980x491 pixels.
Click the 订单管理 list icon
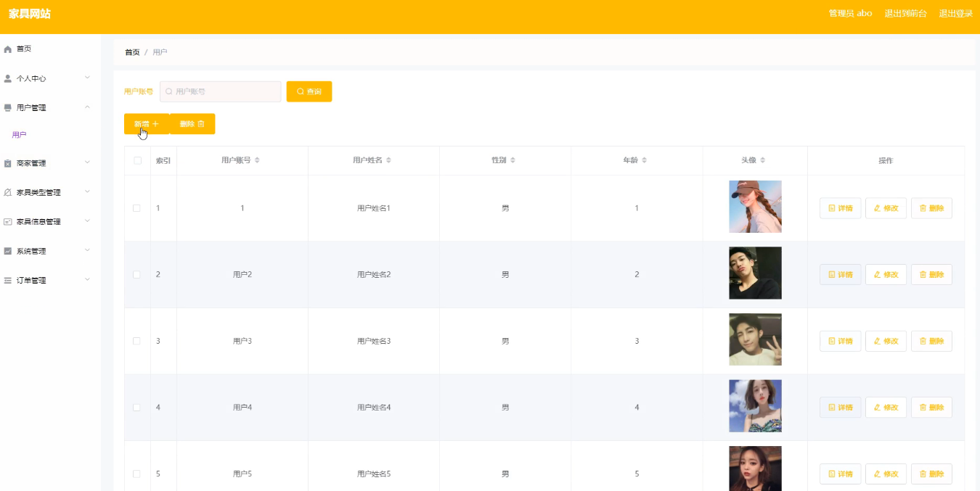click(8, 281)
